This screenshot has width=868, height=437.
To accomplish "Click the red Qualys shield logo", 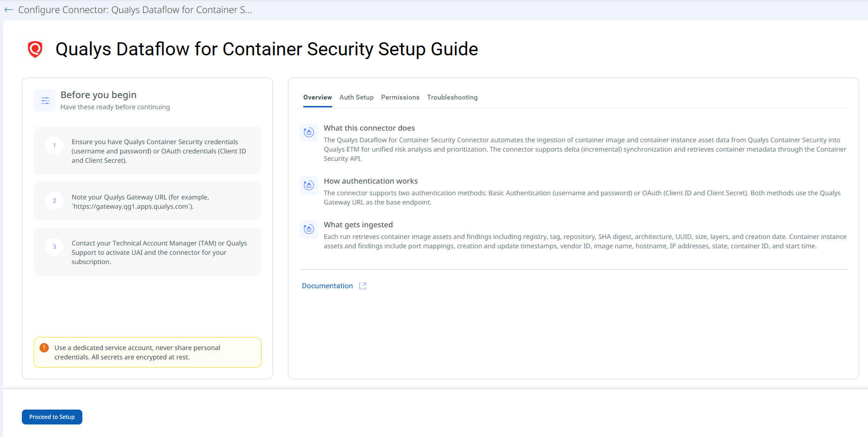I will pos(35,49).
